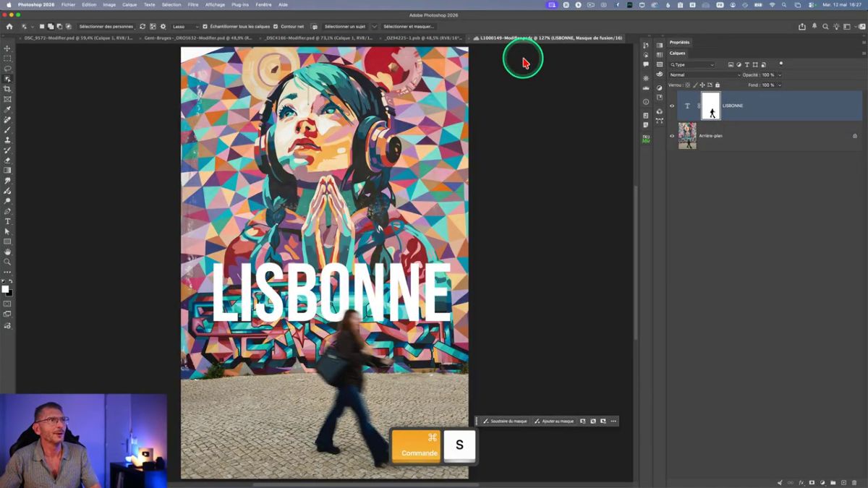
Task: Click Ajouter au masque button
Action: (554, 421)
